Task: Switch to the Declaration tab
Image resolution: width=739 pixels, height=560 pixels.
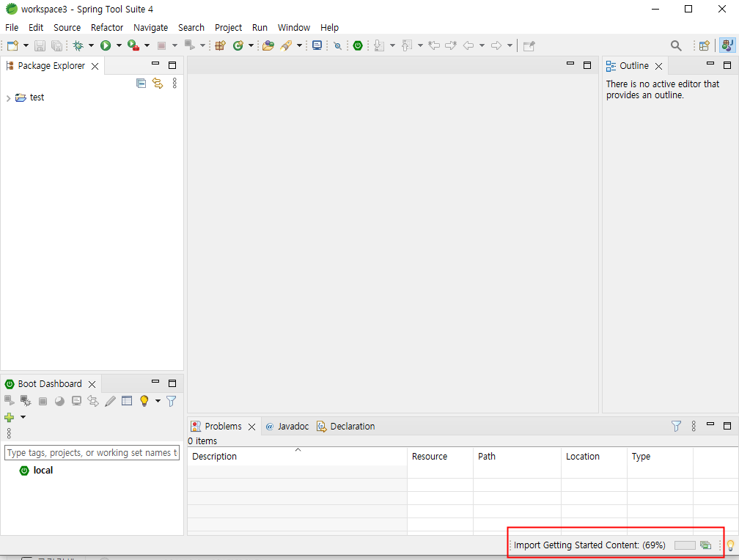Action: pos(346,426)
